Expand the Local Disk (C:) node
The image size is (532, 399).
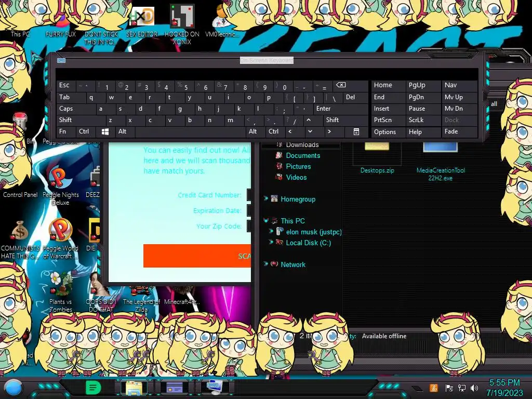click(x=271, y=242)
